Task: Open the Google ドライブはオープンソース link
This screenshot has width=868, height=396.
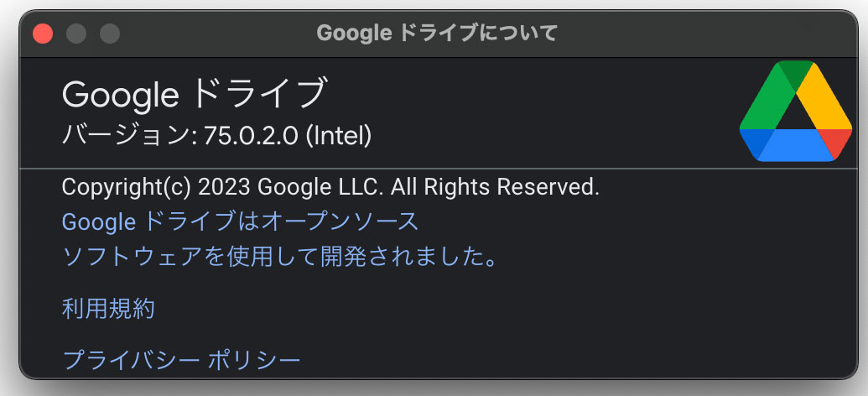Action: pos(240,221)
